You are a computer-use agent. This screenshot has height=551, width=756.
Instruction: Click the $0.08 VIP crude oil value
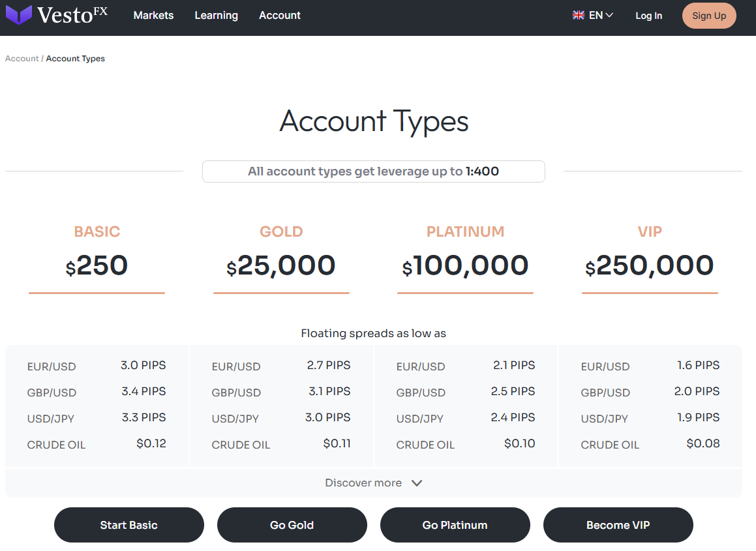pyautogui.click(x=703, y=443)
